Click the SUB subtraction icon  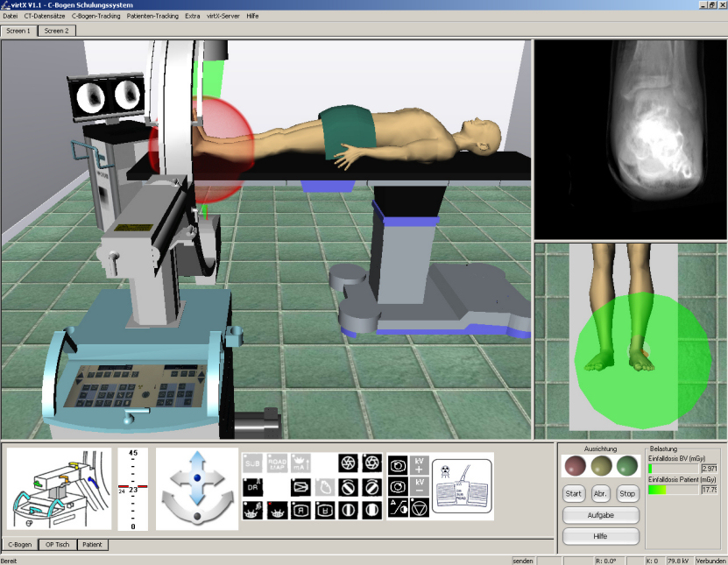click(x=252, y=463)
